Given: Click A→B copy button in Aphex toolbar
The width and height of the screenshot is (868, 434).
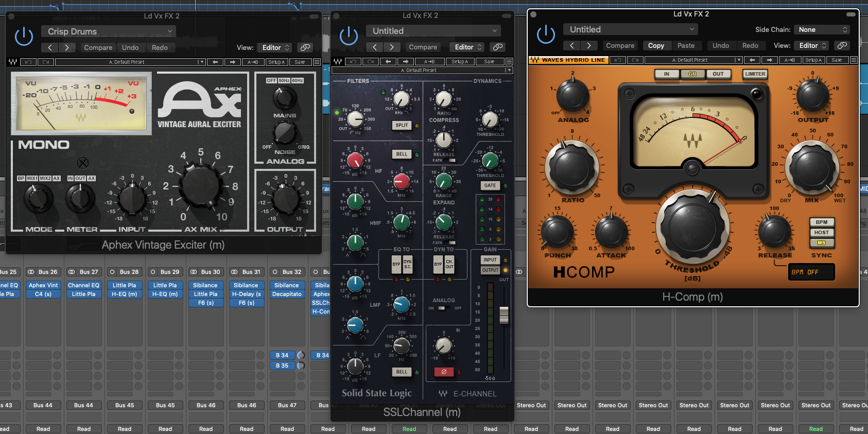Looking at the screenshot, I should point(253,62).
